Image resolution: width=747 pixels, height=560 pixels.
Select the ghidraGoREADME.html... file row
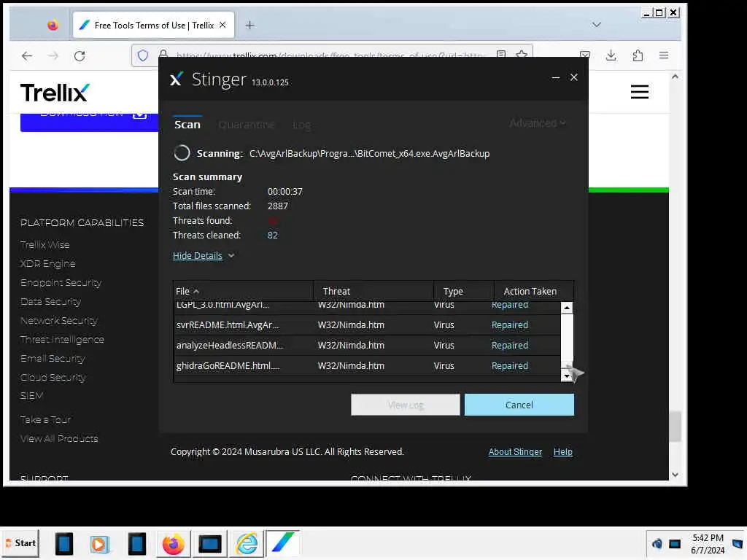pyautogui.click(x=367, y=366)
